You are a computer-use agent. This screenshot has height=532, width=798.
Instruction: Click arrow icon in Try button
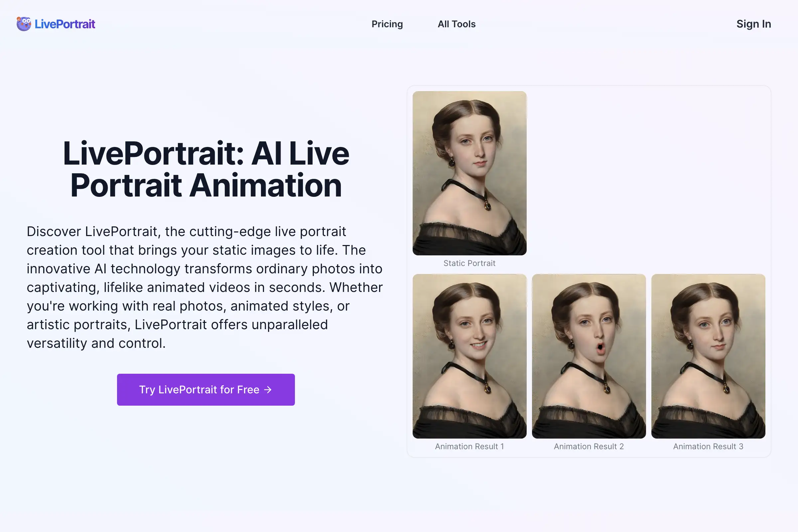tap(268, 389)
